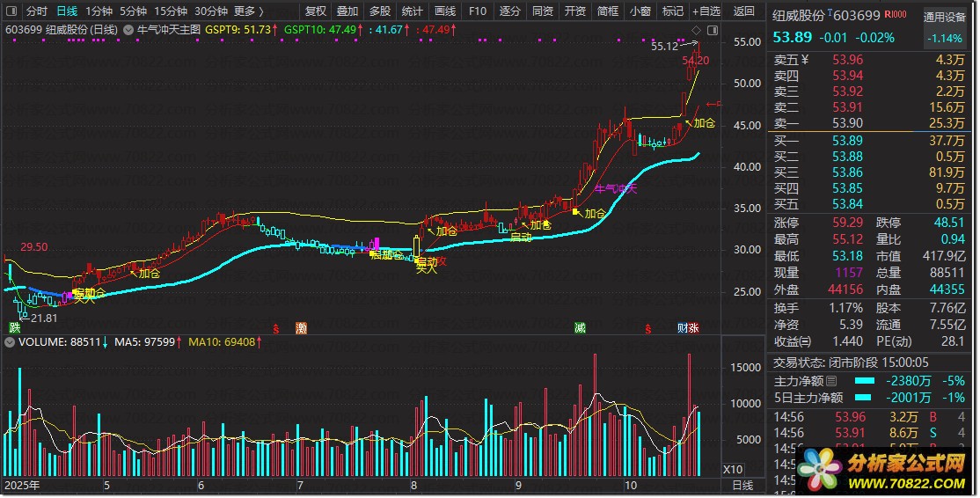
Task: Switch to the 5分钟 period
Action: 133,11
